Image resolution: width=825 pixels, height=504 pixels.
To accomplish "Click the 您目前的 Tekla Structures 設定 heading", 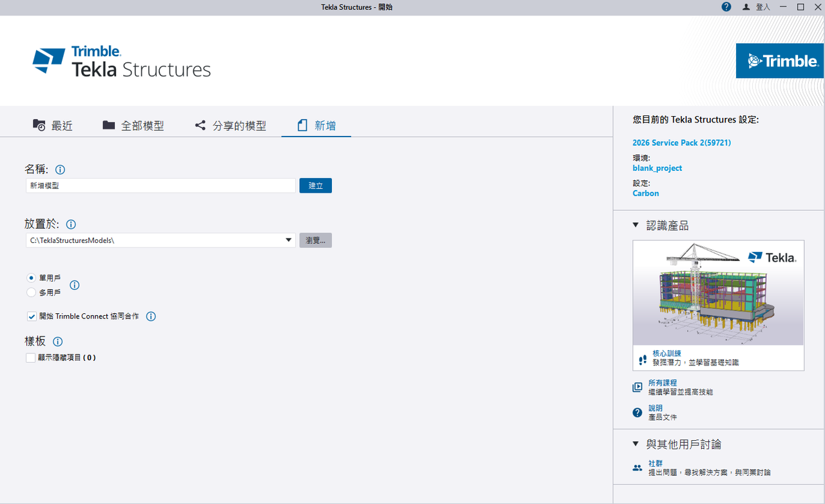I will click(696, 120).
